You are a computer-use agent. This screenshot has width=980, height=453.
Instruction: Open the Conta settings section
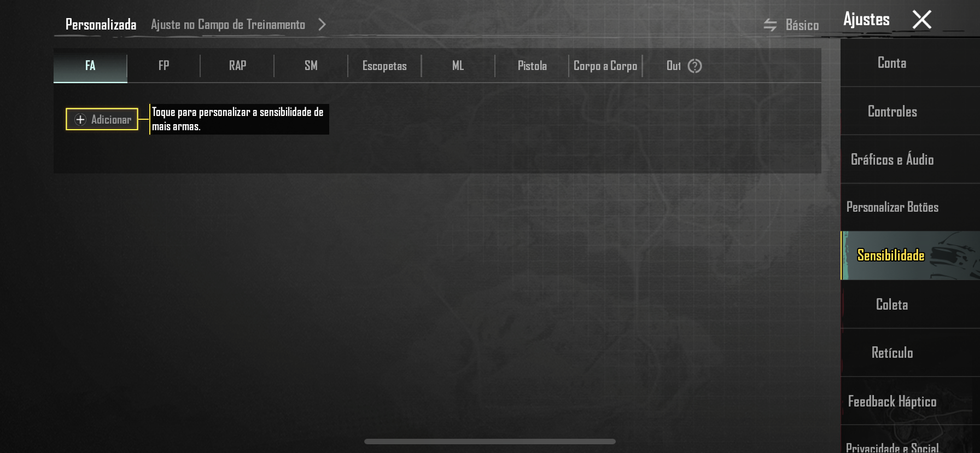pyautogui.click(x=891, y=63)
